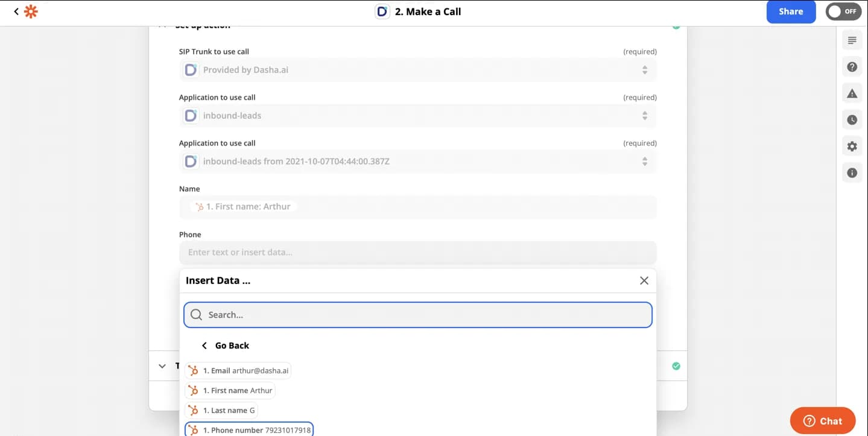Viewport: 868px width, 436px height.
Task: Open the settings gear icon
Action: pos(852,147)
